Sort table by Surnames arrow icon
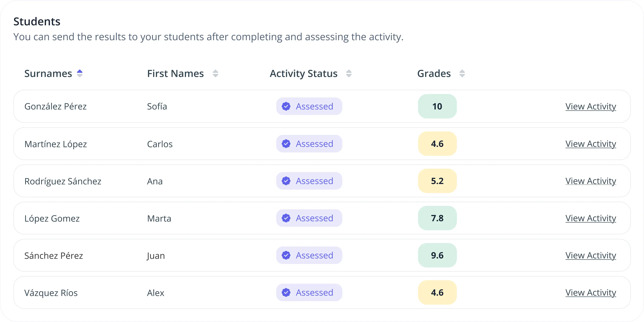644x322 pixels. pyautogui.click(x=79, y=73)
